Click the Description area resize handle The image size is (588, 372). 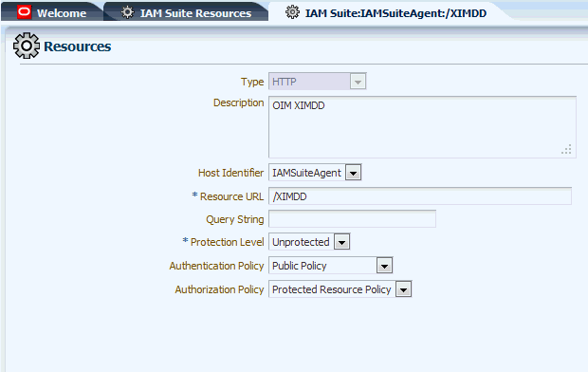click(x=566, y=149)
